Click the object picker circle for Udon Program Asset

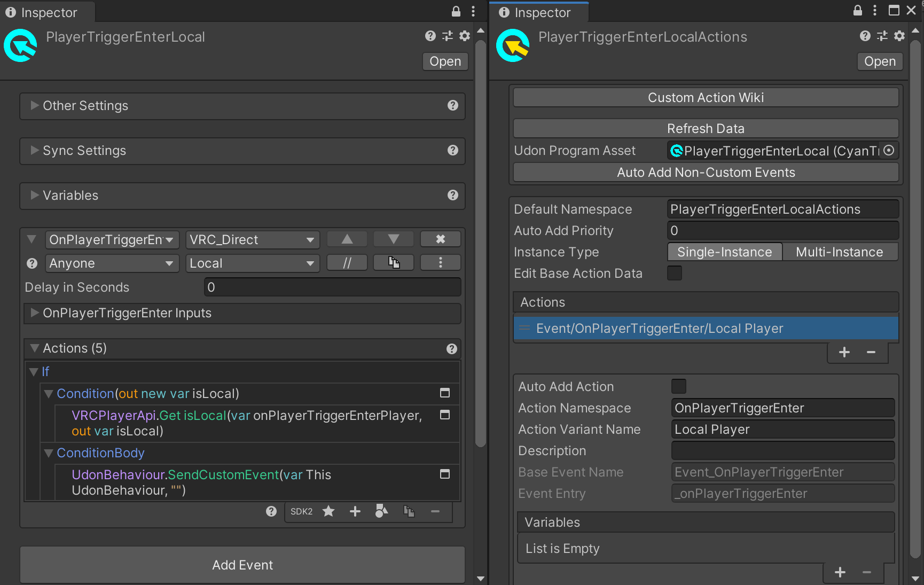[889, 151]
